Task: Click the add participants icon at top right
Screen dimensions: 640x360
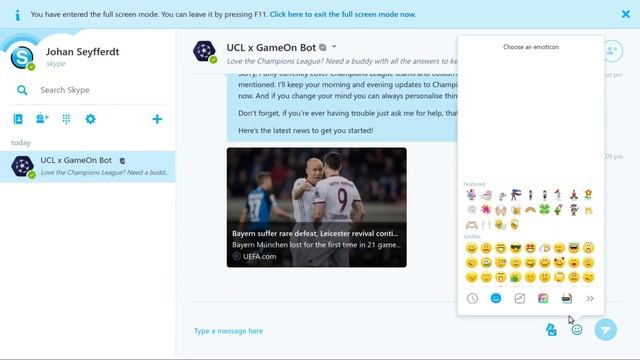Action: click(x=612, y=51)
